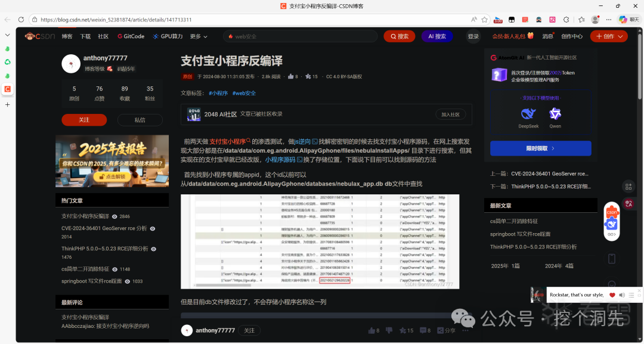The image size is (644, 344).
Task: Open the 消息 messages link
Action: pyautogui.click(x=547, y=36)
